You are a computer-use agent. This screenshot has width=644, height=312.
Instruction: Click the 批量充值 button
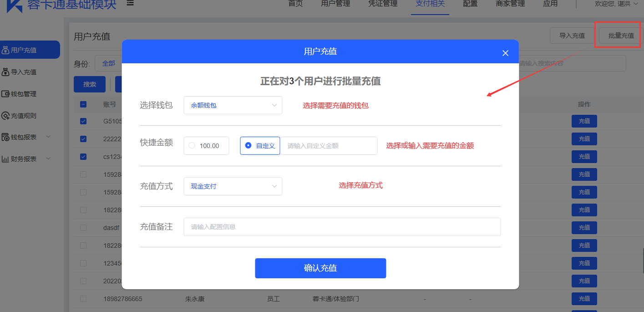click(621, 36)
